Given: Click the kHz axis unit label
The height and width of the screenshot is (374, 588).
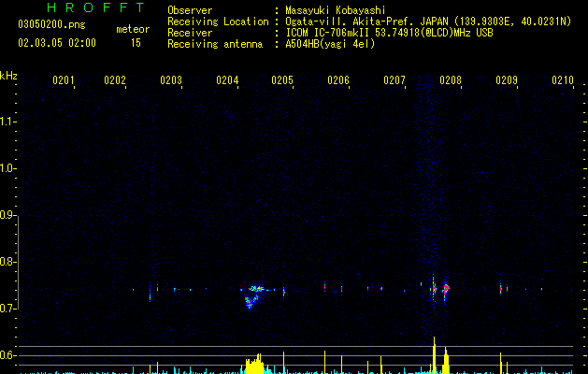Looking at the screenshot, I should point(8,76).
